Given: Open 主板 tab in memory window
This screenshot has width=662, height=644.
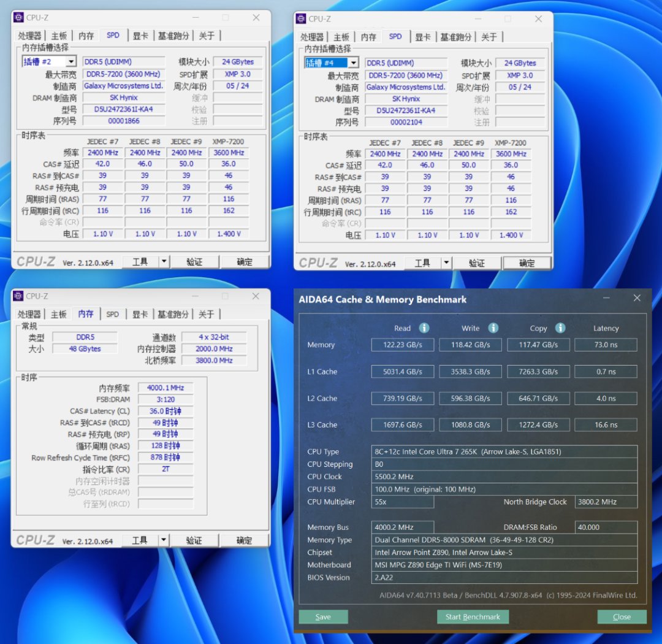Looking at the screenshot, I should [x=58, y=314].
